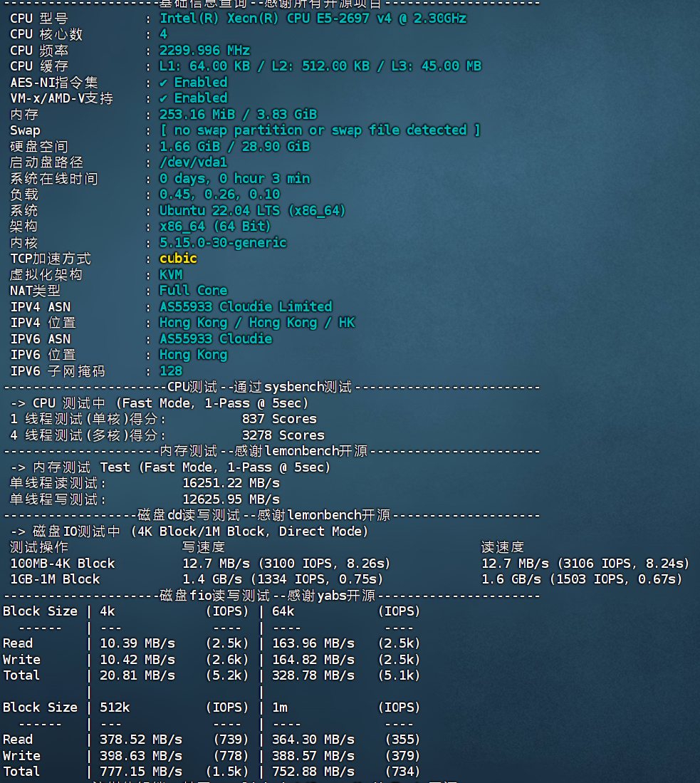Click the 512k block size header
The width and height of the screenshot is (700, 783).
[x=115, y=707]
